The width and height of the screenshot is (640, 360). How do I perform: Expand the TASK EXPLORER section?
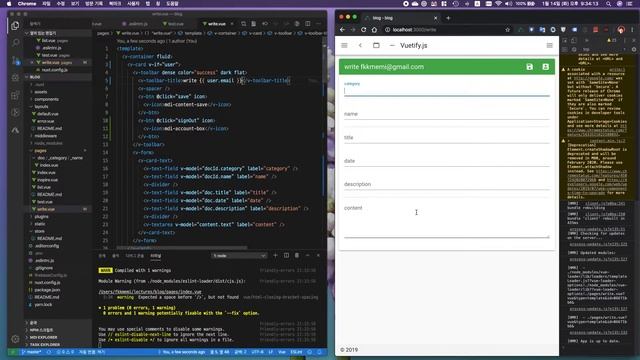pos(44,344)
